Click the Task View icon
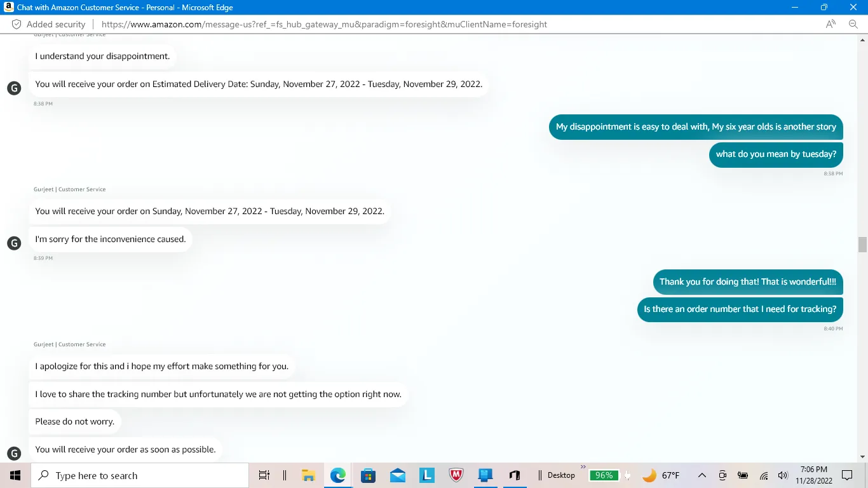868x488 pixels. tap(264, 475)
